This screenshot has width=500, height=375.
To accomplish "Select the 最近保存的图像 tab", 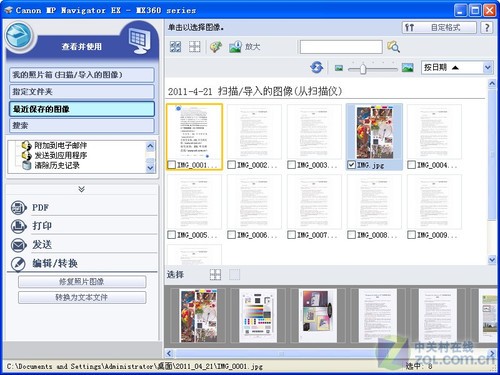I will [x=82, y=109].
